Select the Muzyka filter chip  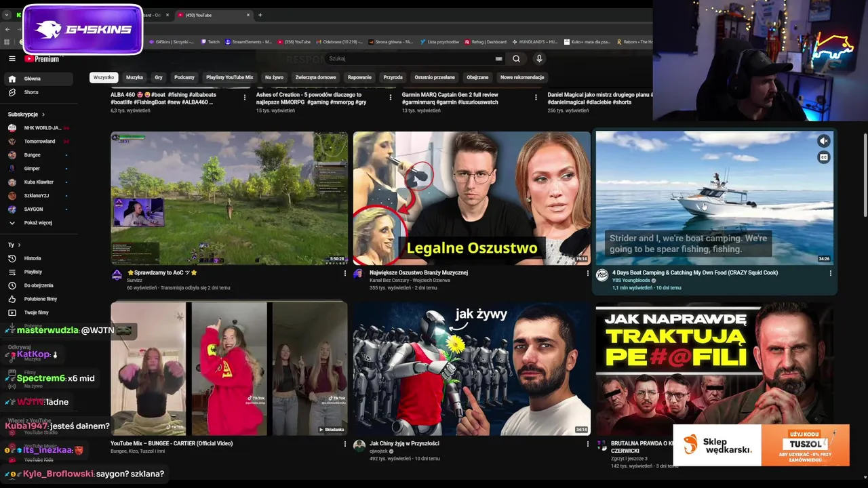tap(134, 77)
